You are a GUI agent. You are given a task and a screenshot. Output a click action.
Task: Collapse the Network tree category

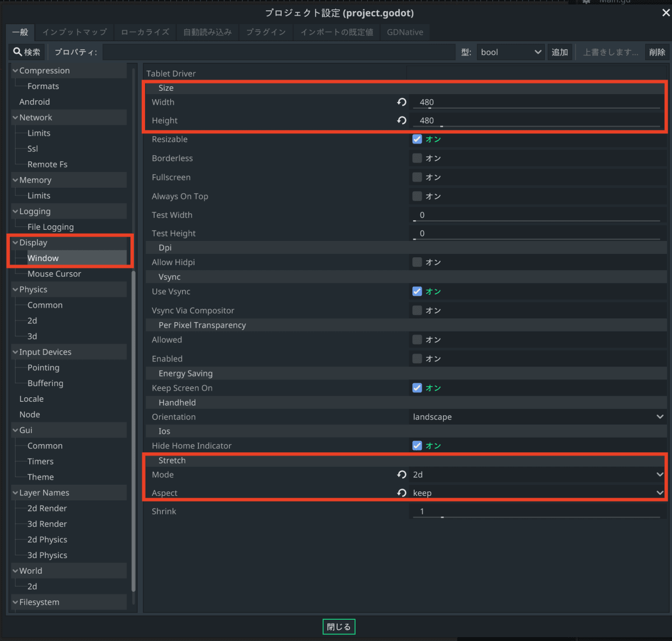coord(15,118)
